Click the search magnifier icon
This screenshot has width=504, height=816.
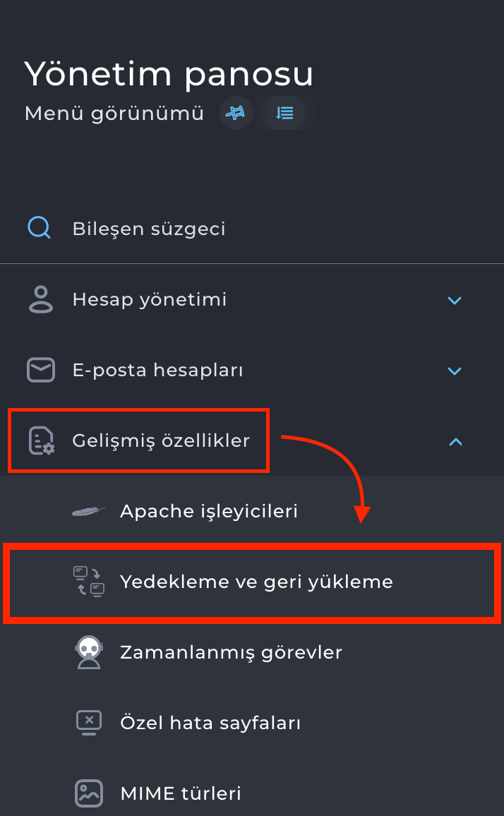tap(39, 228)
